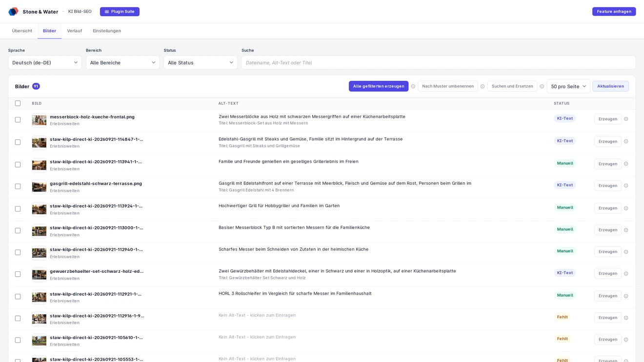Viewport: 644px width, 362px height.
Task: Check the box for staw-kilp-direct-ki-20260921-114847 row
Action: 18,142
